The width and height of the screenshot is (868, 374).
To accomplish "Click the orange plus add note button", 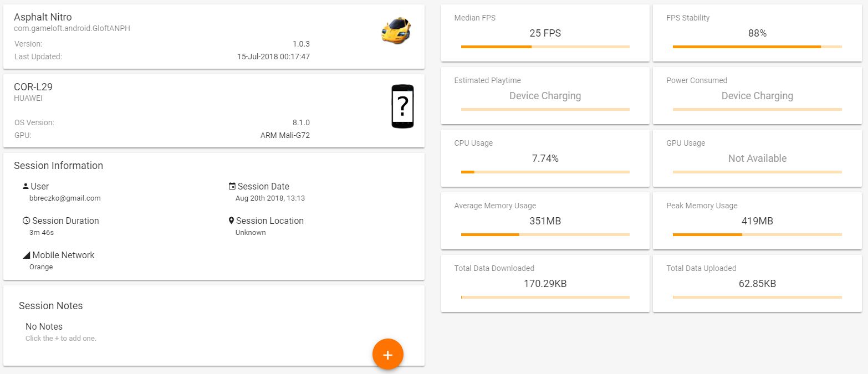I will pyautogui.click(x=388, y=355).
